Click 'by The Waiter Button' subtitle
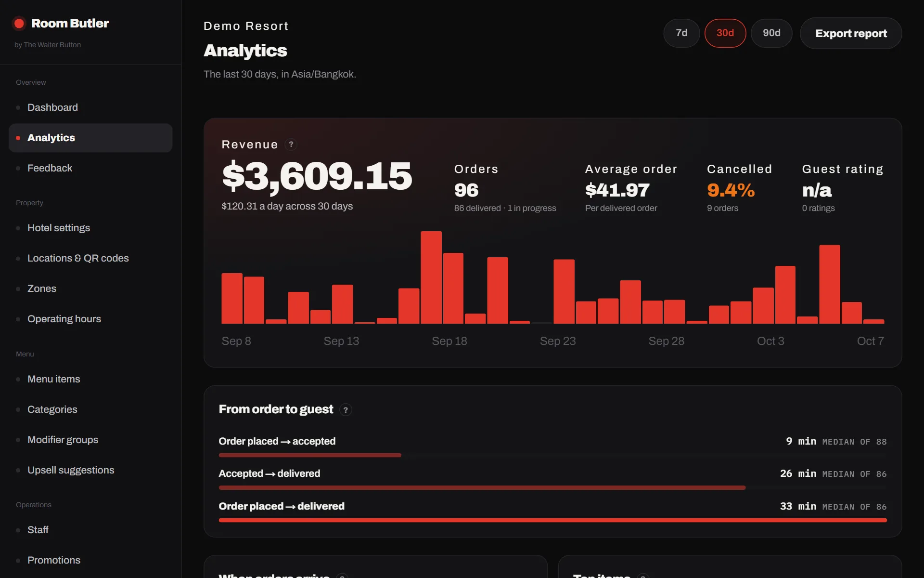Screen dimensions: 924x578 coord(48,45)
